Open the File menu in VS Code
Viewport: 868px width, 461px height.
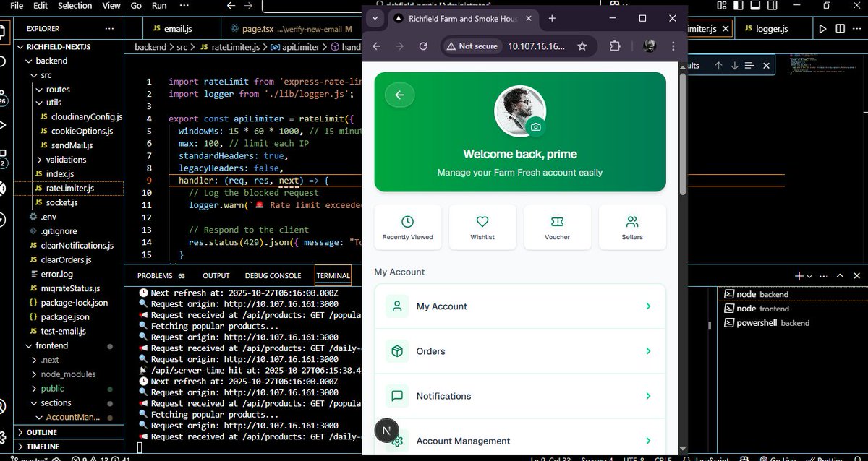point(17,5)
